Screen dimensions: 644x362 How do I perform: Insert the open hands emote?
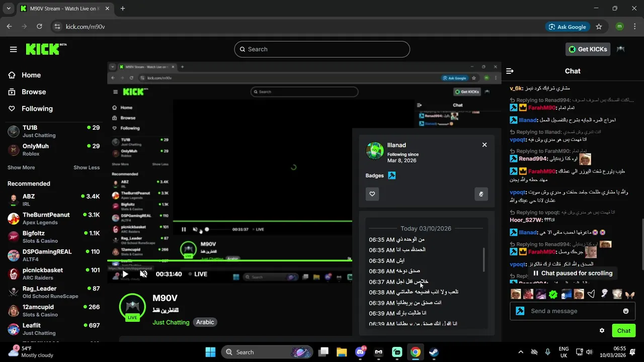click(630, 294)
